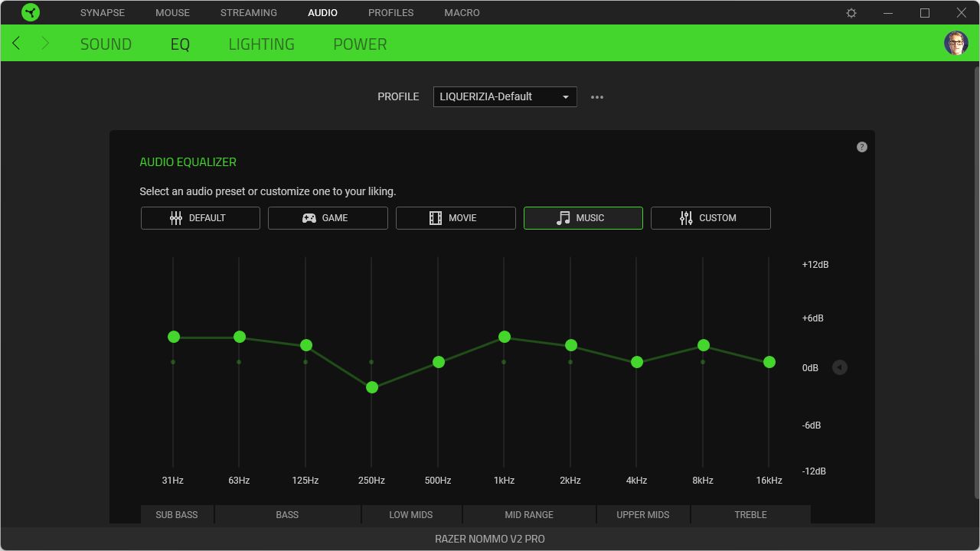
Task: Switch to the Custom EQ preset
Action: [710, 218]
